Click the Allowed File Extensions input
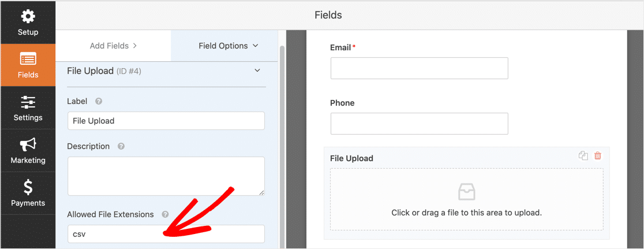 pos(166,234)
